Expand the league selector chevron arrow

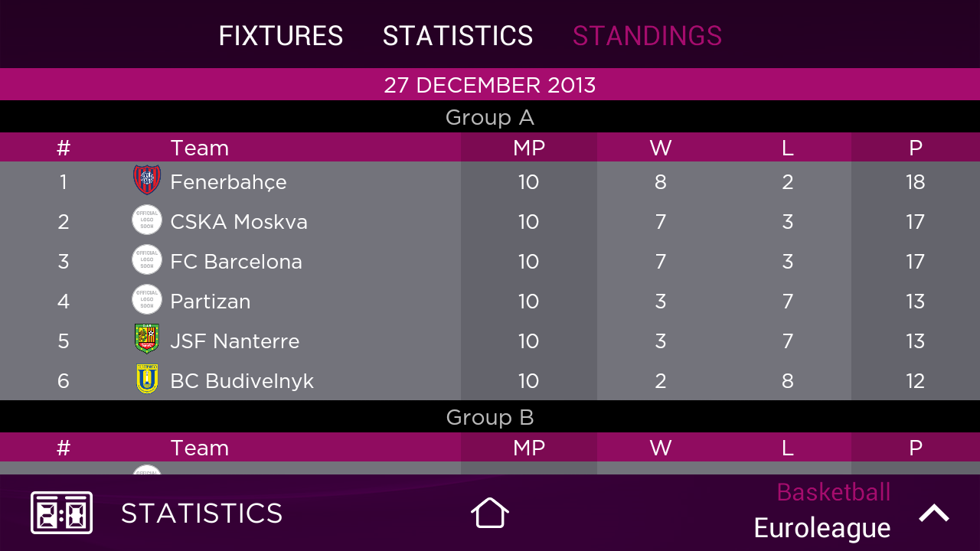[934, 513]
